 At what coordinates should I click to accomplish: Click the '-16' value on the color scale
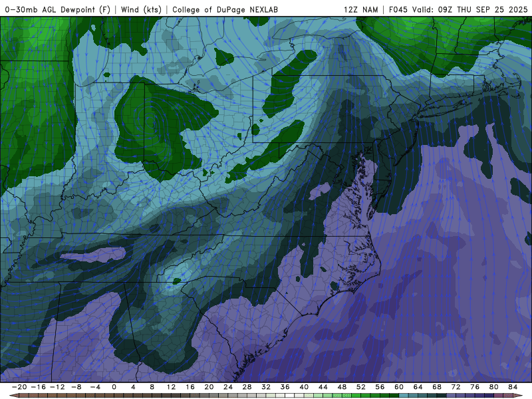tap(39, 387)
